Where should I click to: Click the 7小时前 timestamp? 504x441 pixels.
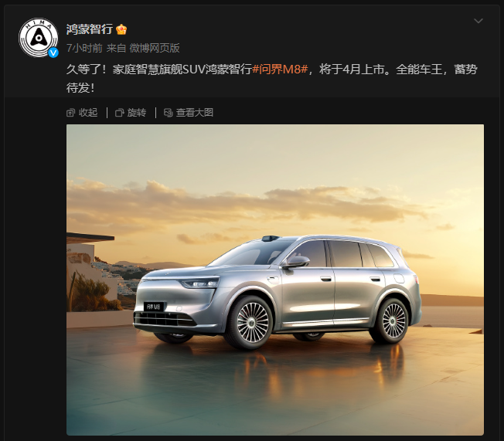[84, 48]
